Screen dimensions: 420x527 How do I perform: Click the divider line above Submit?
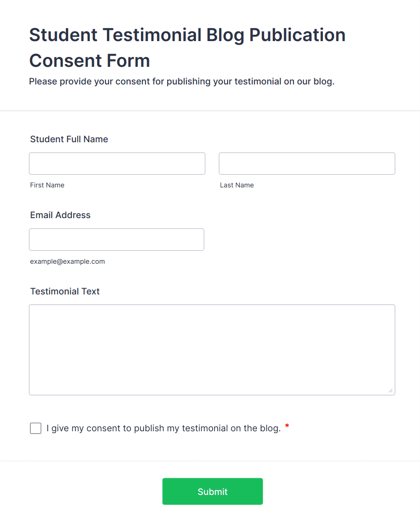(210, 461)
